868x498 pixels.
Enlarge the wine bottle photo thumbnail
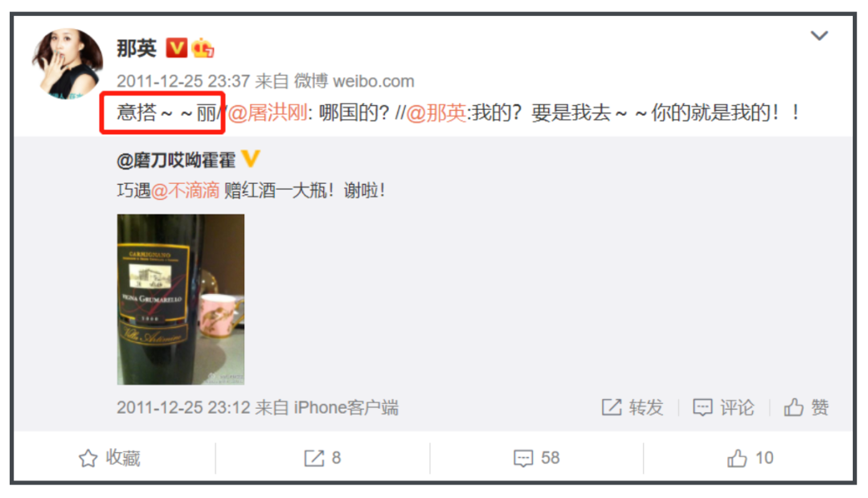181,300
